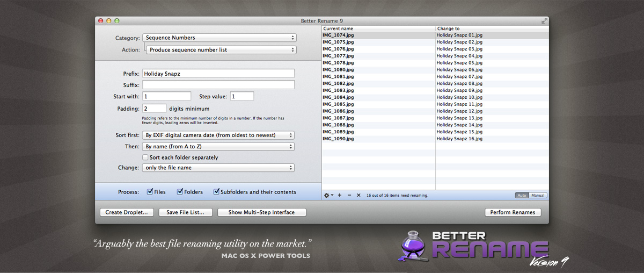The height and width of the screenshot is (273, 644).
Task: Sort by the Current name column header
Action: [x=378, y=28]
